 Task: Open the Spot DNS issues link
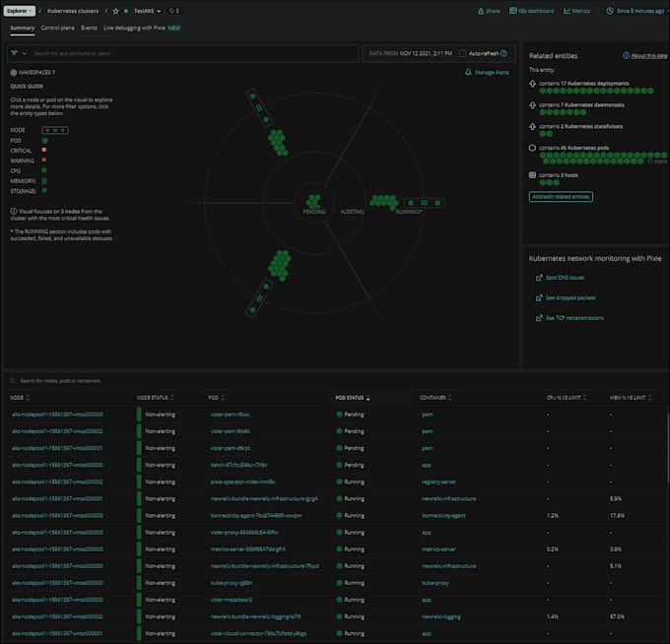(x=565, y=278)
